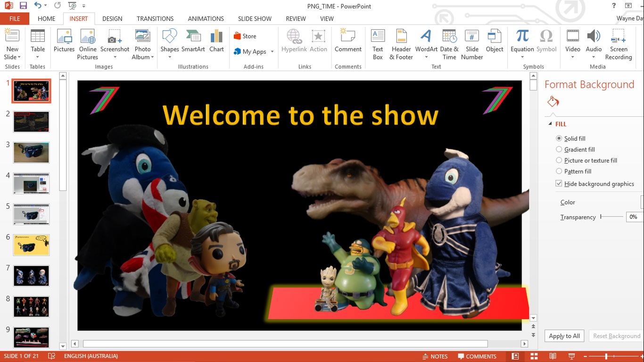
Task: Collapse the FILL section
Action: point(550,124)
